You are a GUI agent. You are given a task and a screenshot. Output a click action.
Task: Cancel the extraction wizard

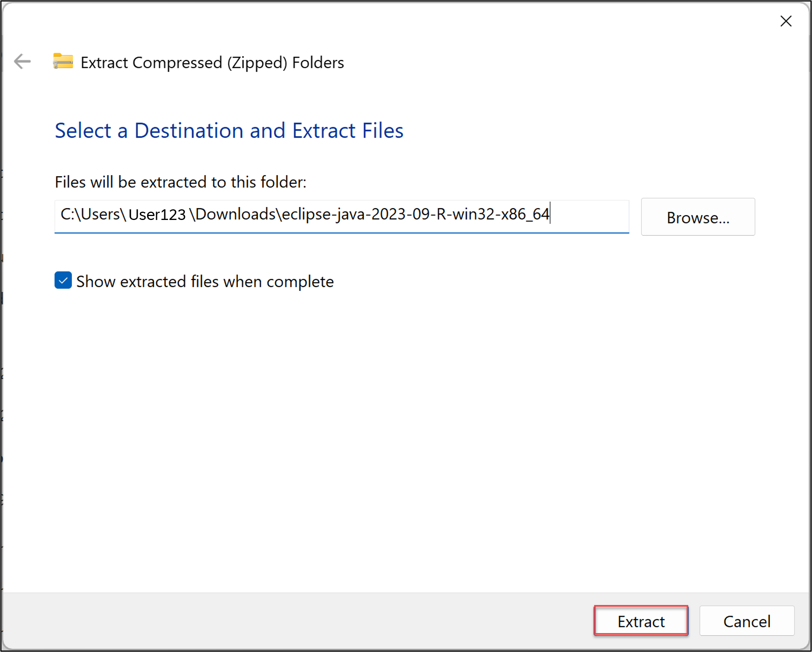(746, 621)
